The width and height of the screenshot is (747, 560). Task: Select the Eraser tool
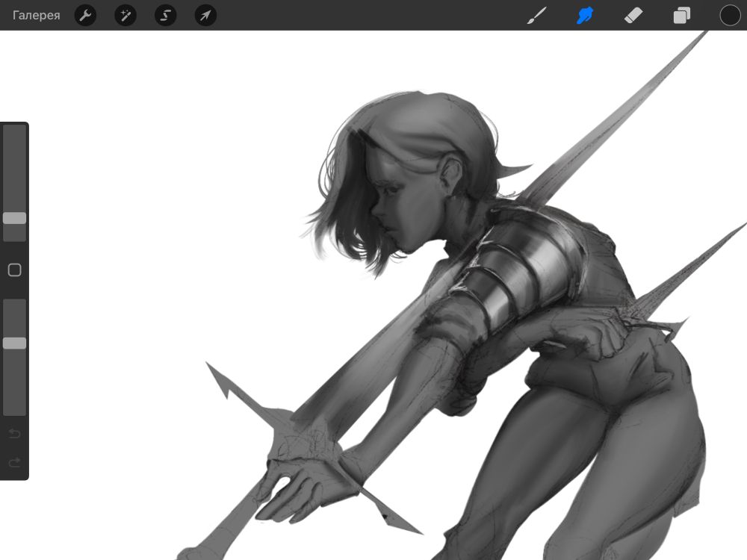coord(633,15)
